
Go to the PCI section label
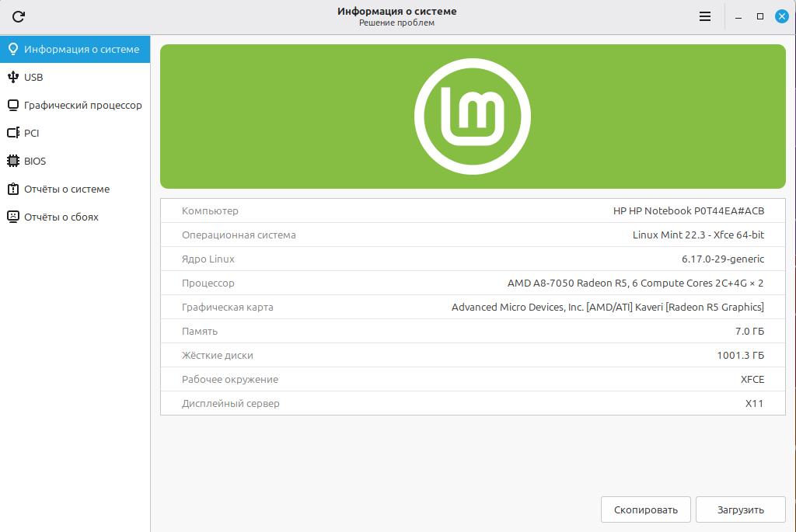tap(31, 133)
